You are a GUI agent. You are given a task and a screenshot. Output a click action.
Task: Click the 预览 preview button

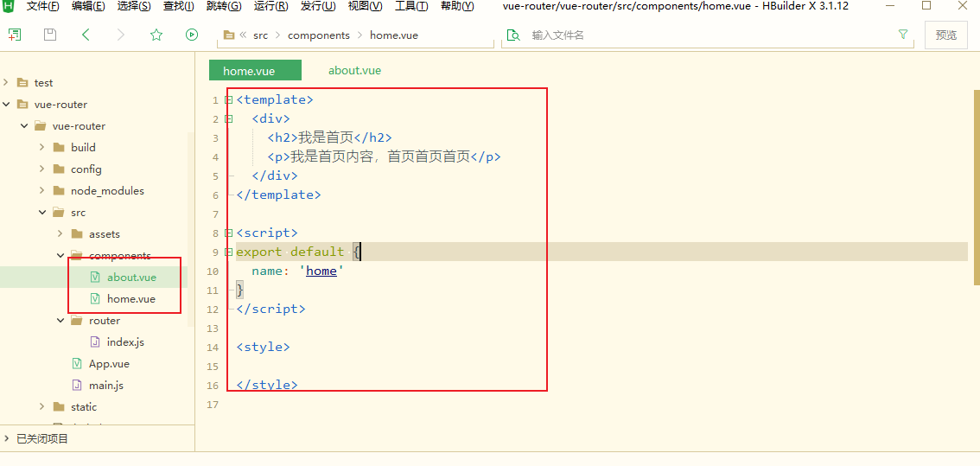pyautogui.click(x=945, y=35)
